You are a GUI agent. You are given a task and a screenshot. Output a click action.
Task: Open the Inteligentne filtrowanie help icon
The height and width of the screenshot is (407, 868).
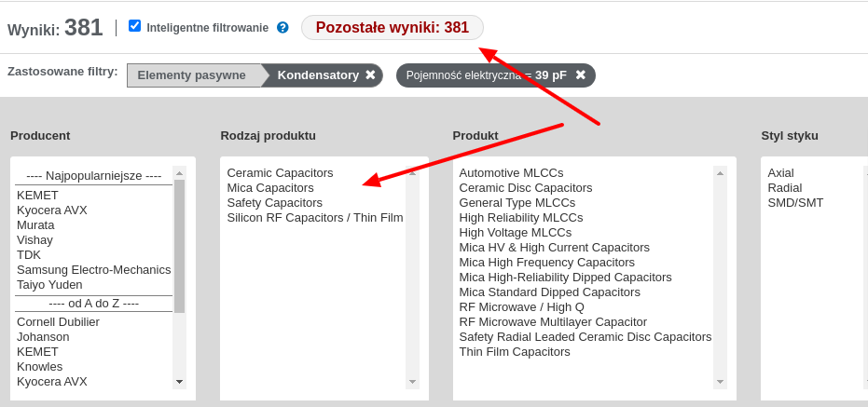pos(282,28)
